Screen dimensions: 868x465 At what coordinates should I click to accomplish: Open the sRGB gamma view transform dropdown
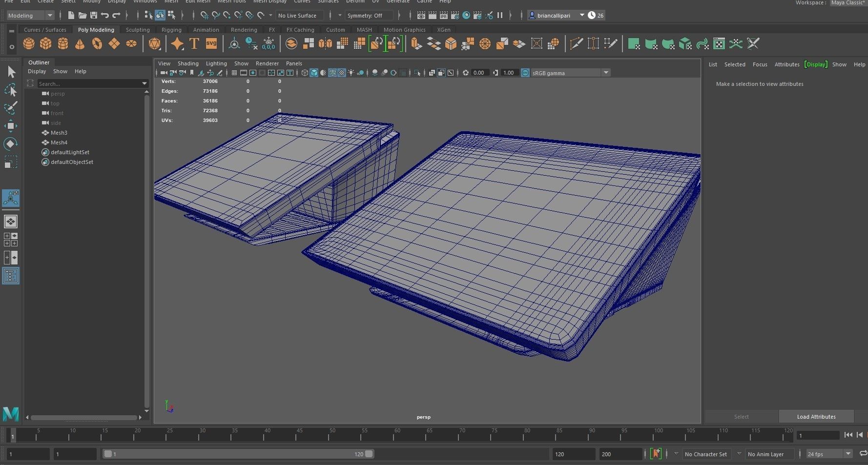(x=570, y=73)
